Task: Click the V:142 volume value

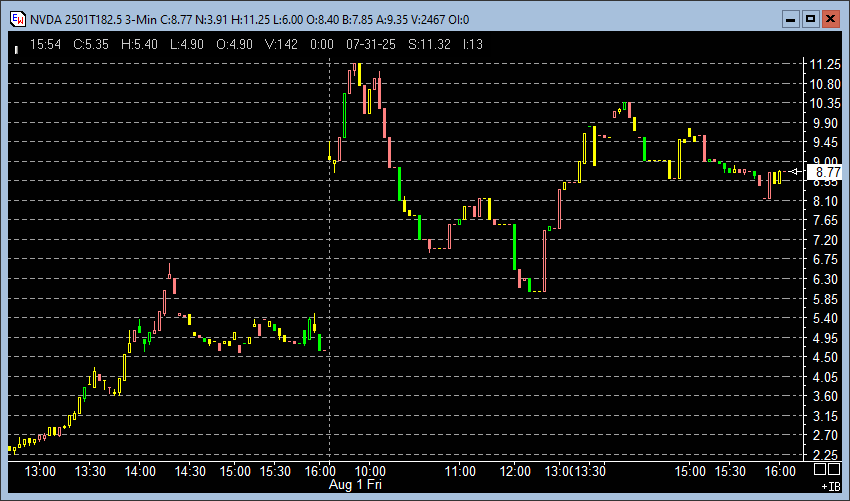Action: 281,44
